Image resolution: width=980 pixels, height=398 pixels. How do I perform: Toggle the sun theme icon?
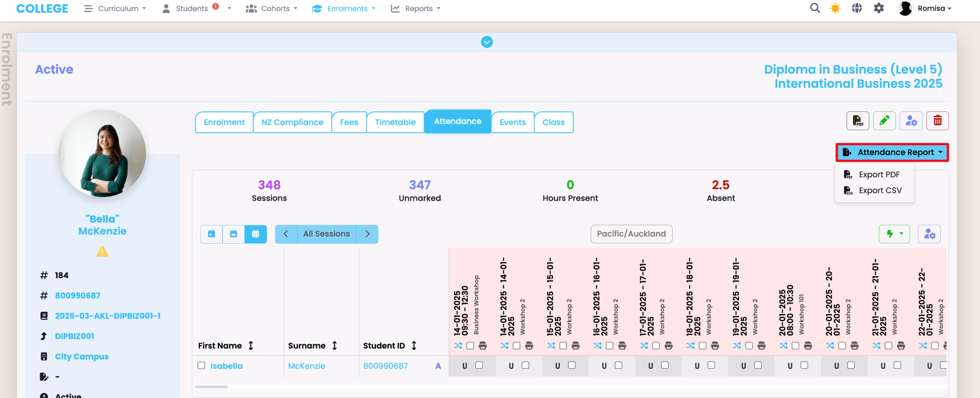pos(835,8)
